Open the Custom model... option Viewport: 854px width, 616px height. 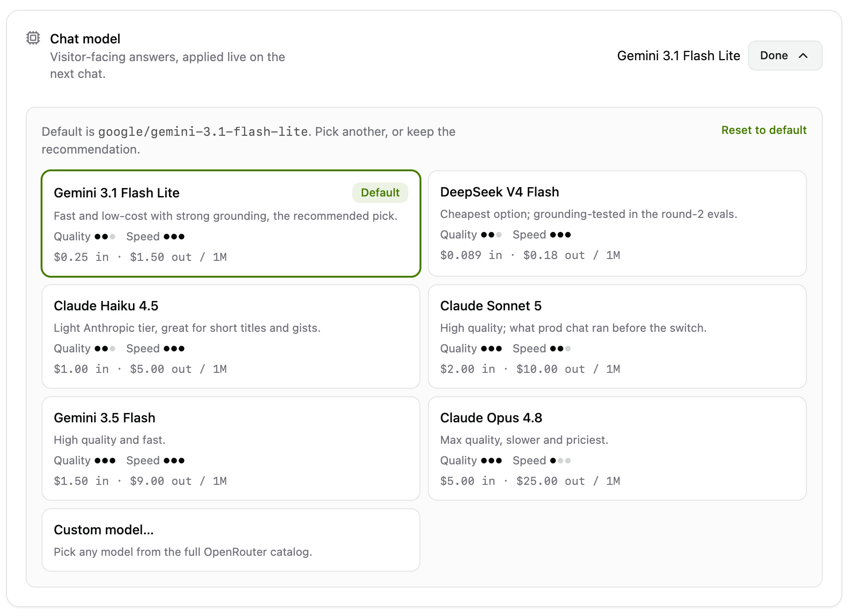[x=231, y=540]
